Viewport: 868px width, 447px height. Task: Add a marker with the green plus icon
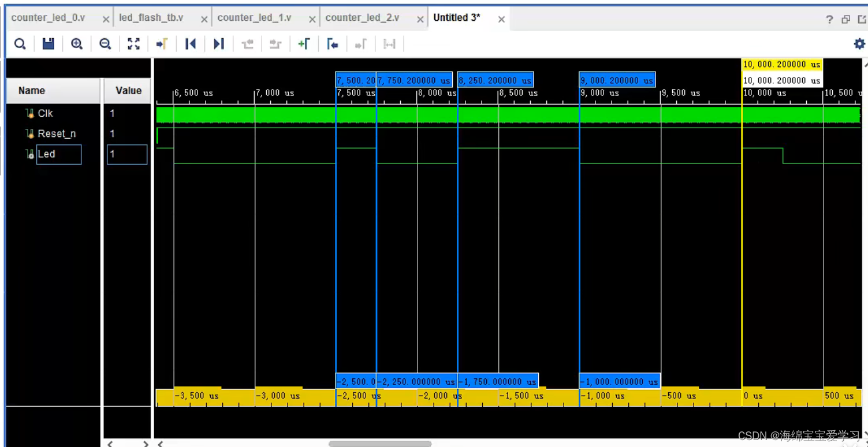(x=304, y=44)
